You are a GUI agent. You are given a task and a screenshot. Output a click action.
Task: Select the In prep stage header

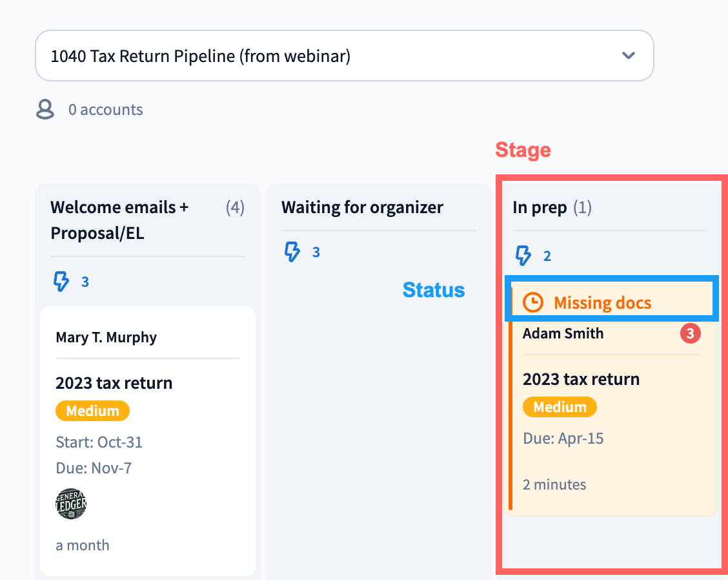click(540, 207)
